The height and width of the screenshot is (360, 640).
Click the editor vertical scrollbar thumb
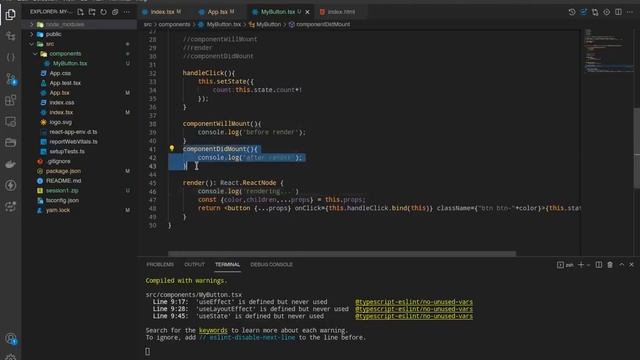tap(637, 148)
